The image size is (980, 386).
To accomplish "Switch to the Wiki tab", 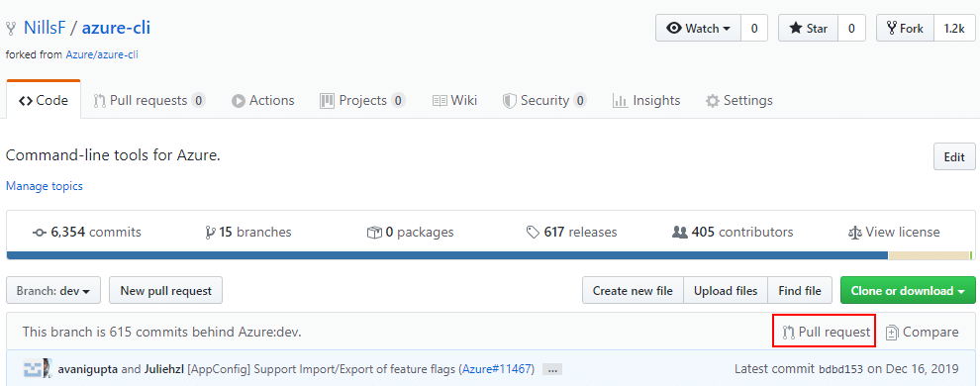I will coord(454,101).
